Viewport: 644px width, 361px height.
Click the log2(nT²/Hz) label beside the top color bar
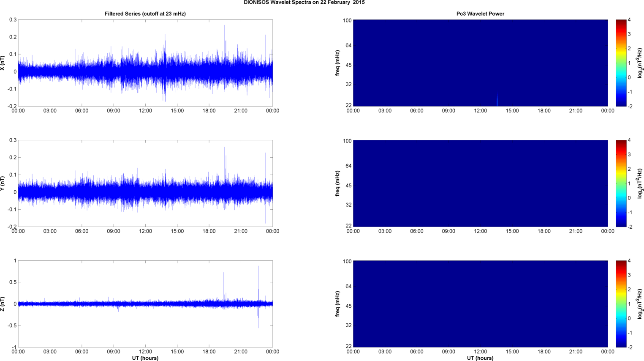[640, 63]
